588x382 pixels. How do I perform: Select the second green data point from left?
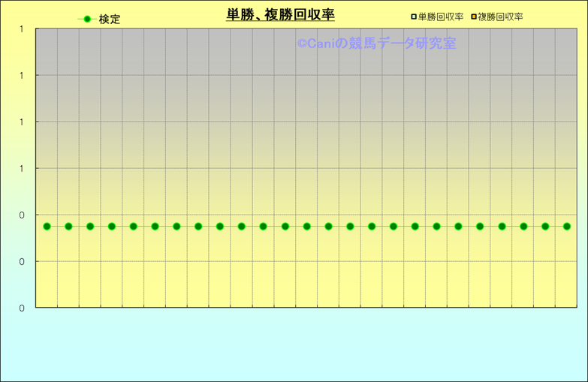click(x=68, y=226)
